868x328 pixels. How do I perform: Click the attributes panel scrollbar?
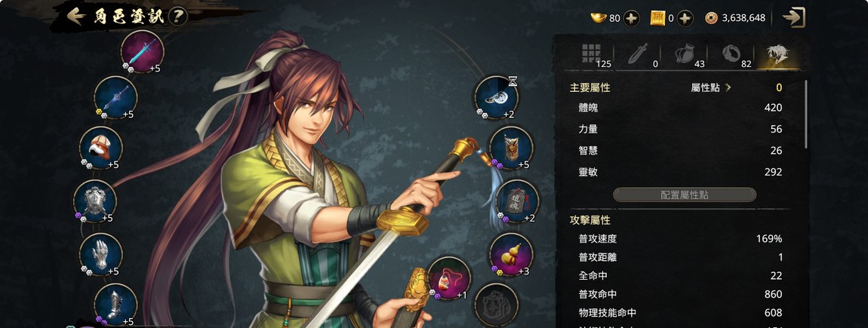click(805, 115)
